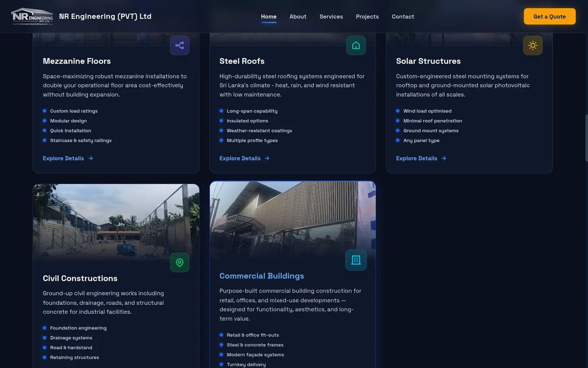Click the arrow beside Solar Structures Explore Details

click(x=444, y=158)
